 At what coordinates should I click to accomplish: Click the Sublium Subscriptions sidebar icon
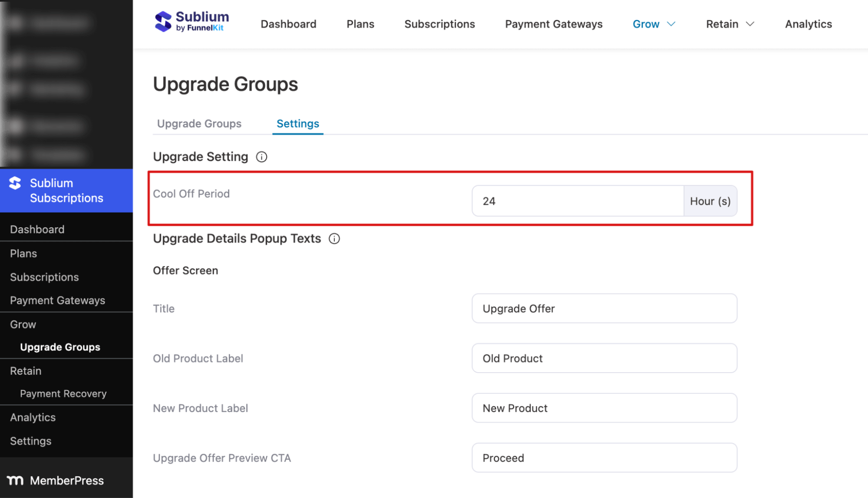[16, 183]
